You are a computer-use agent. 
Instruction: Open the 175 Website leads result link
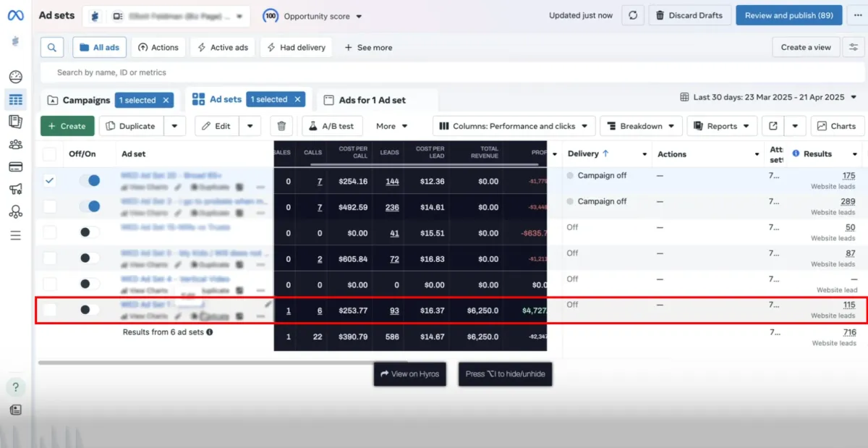click(x=848, y=176)
